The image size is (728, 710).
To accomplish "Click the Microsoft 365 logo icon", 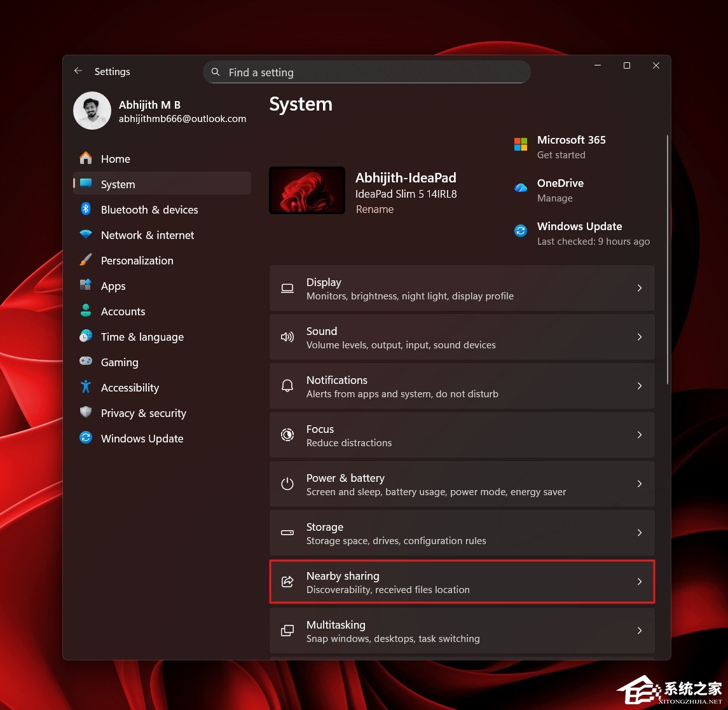I will (521, 144).
